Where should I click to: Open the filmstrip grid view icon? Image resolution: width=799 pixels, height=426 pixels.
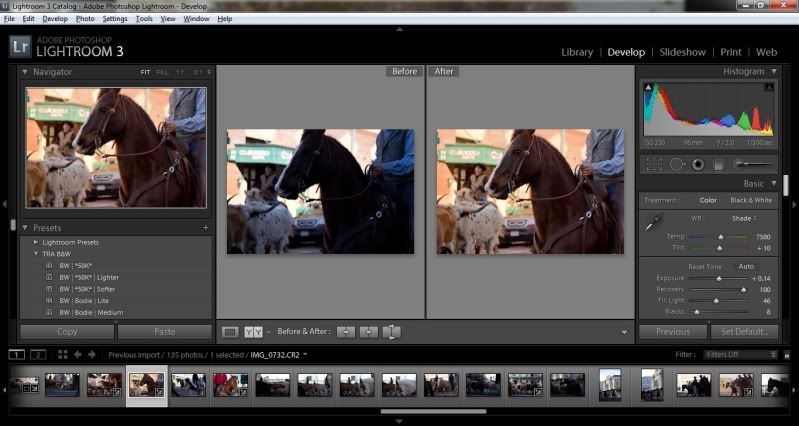click(63, 354)
